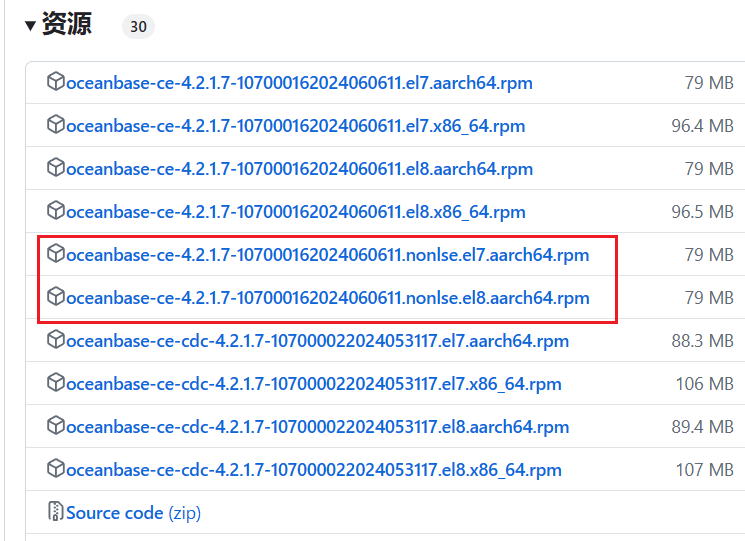Click the 106 MB file size text

tap(705, 384)
